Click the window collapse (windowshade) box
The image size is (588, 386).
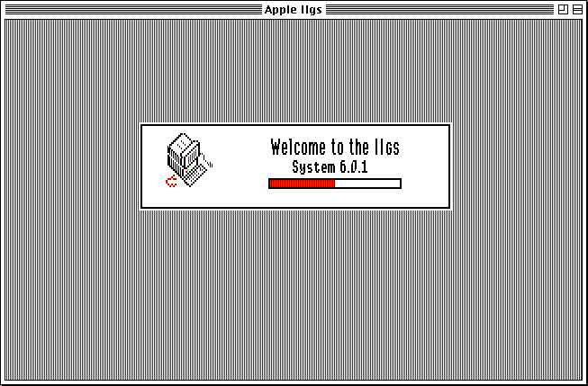[x=577, y=9]
